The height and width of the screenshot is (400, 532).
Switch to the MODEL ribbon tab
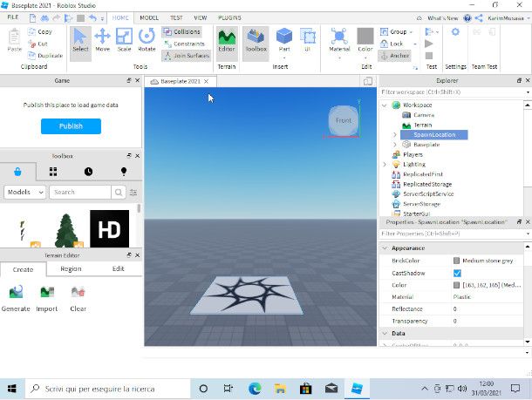click(x=149, y=17)
